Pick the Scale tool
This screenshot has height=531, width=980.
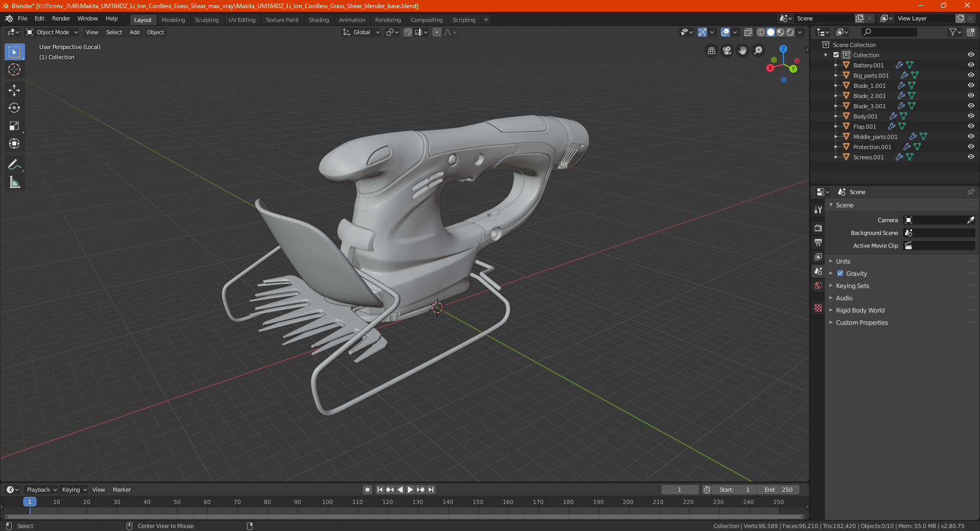[x=14, y=126]
